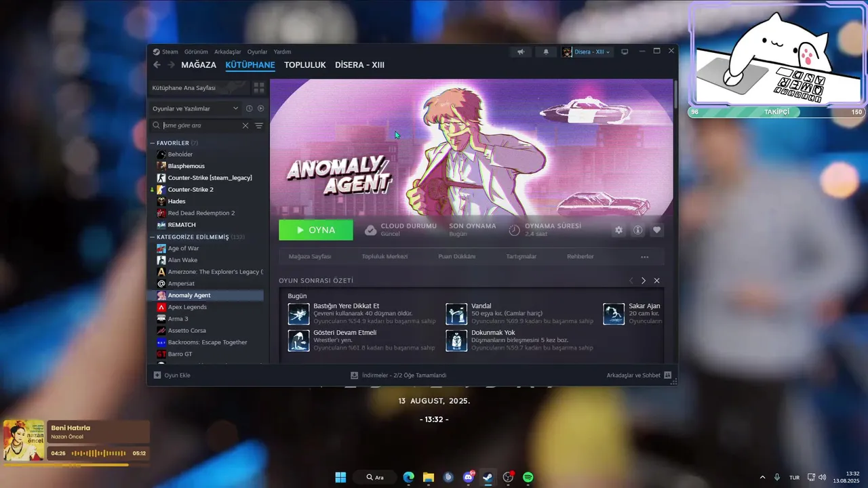The width and height of the screenshot is (868, 488).
Task: Open the Steam menu
Action: pyautogui.click(x=165, y=52)
